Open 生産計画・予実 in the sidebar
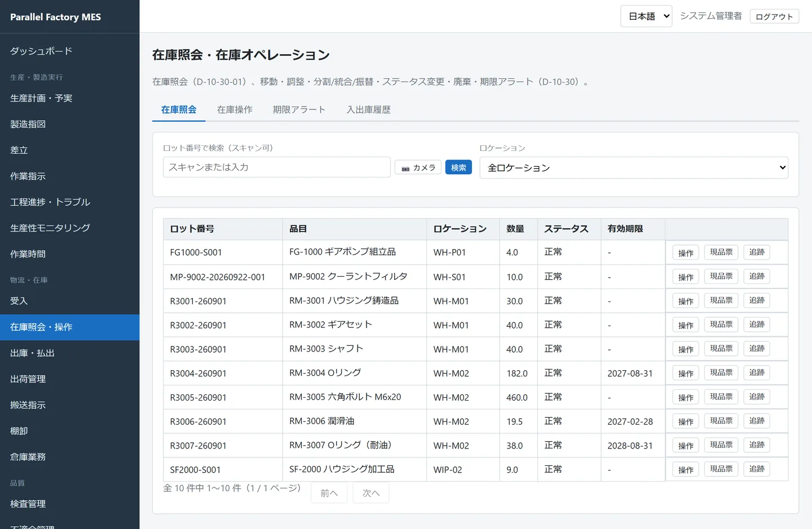The image size is (812, 529). tap(69, 99)
